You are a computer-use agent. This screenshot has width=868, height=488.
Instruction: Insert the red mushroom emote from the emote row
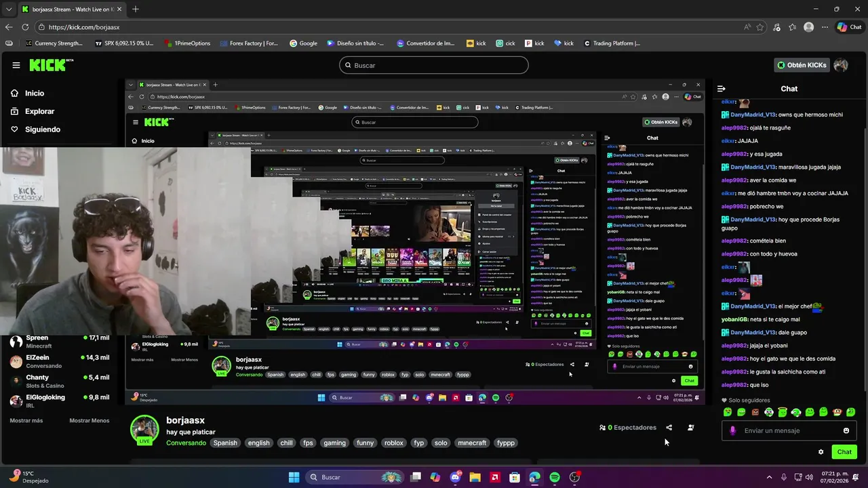click(x=837, y=412)
